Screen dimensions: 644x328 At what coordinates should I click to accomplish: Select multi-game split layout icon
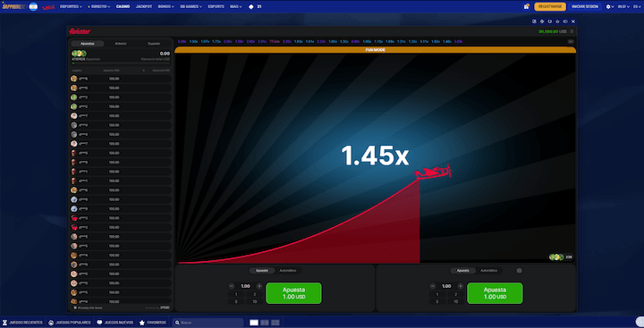click(275, 323)
